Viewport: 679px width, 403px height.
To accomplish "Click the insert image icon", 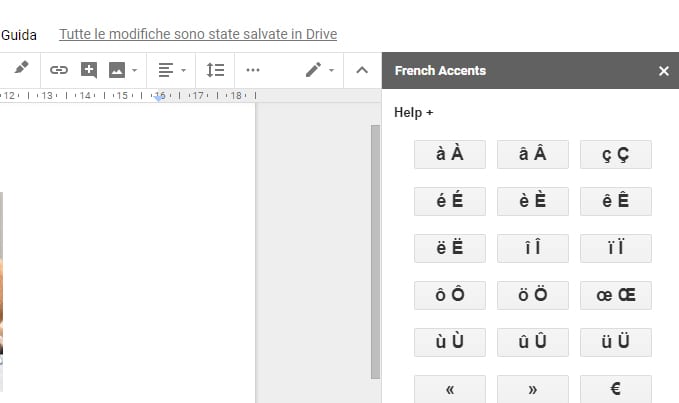I will pos(117,70).
